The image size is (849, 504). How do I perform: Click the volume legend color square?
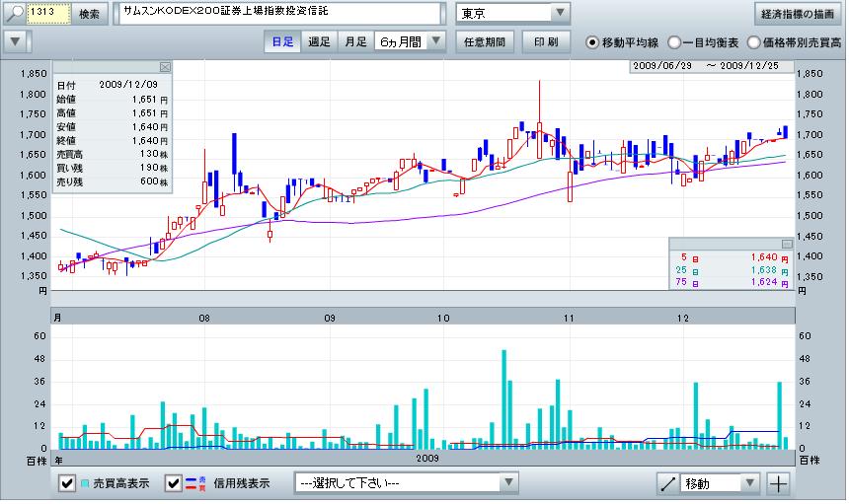[86, 483]
